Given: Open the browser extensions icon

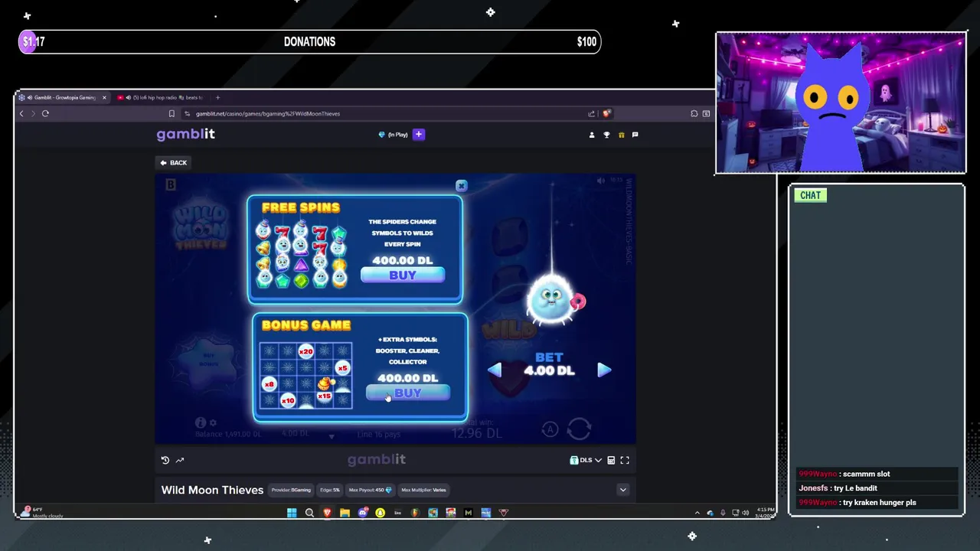Looking at the screenshot, I should tap(694, 113).
